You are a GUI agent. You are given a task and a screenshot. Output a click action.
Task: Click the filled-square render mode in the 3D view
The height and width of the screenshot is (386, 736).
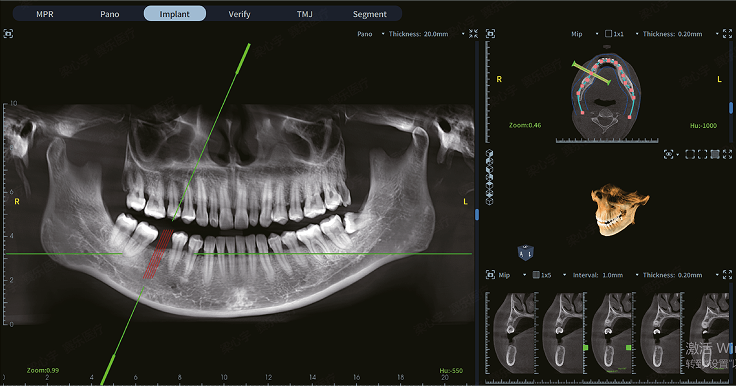(x=715, y=154)
